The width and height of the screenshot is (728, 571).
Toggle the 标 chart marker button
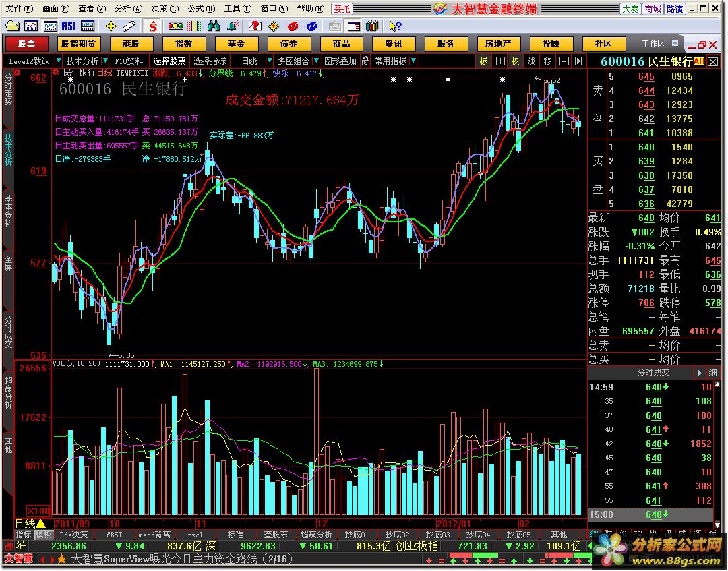[x=484, y=61]
